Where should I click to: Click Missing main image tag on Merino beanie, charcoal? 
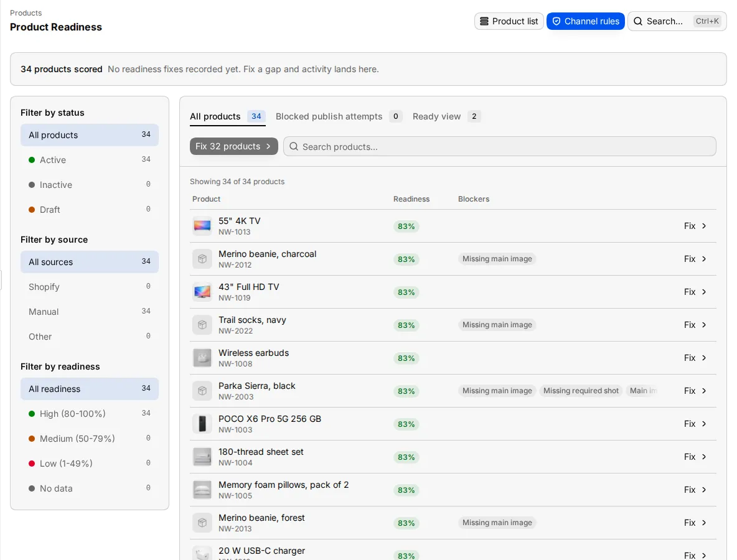[x=497, y=259]
